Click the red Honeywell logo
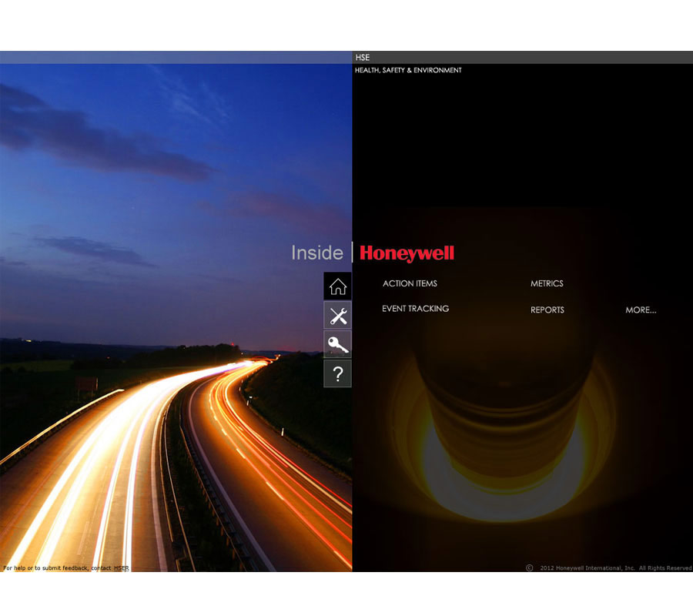The height and width of the screenshot is (616, 693). (x=407, y=253)
